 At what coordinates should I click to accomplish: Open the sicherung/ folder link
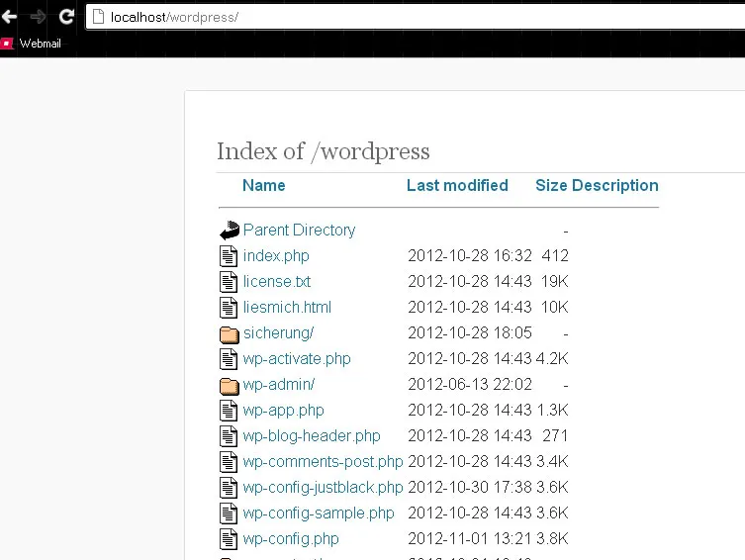coord(278,333)
